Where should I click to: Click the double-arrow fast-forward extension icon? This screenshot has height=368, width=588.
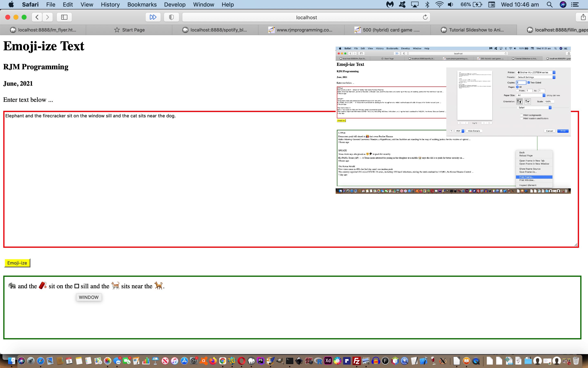[153, 17]
